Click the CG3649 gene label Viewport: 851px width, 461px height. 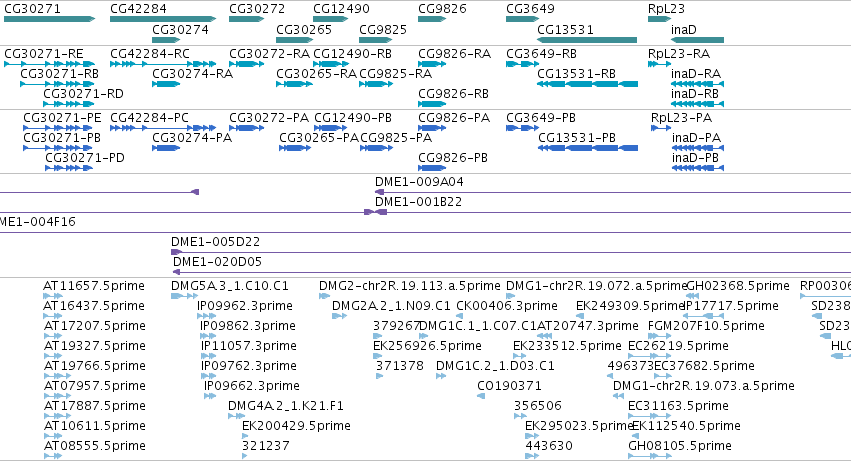[530, 9]
